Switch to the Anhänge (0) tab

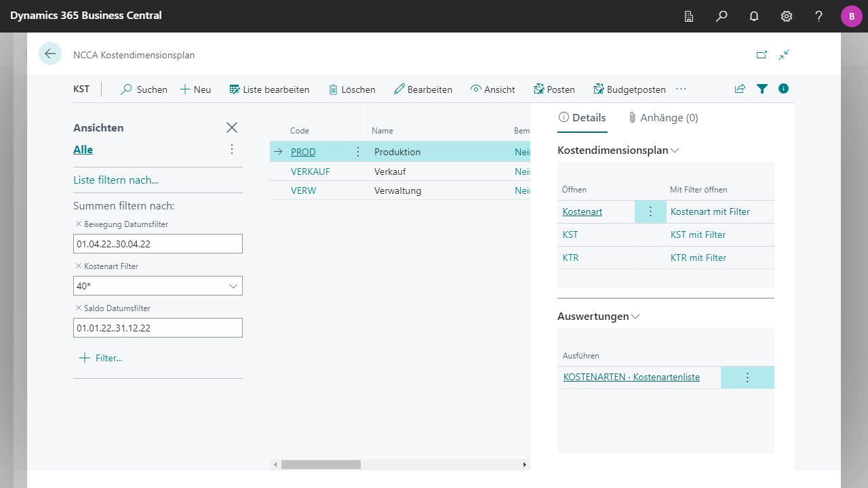point(663,118)
